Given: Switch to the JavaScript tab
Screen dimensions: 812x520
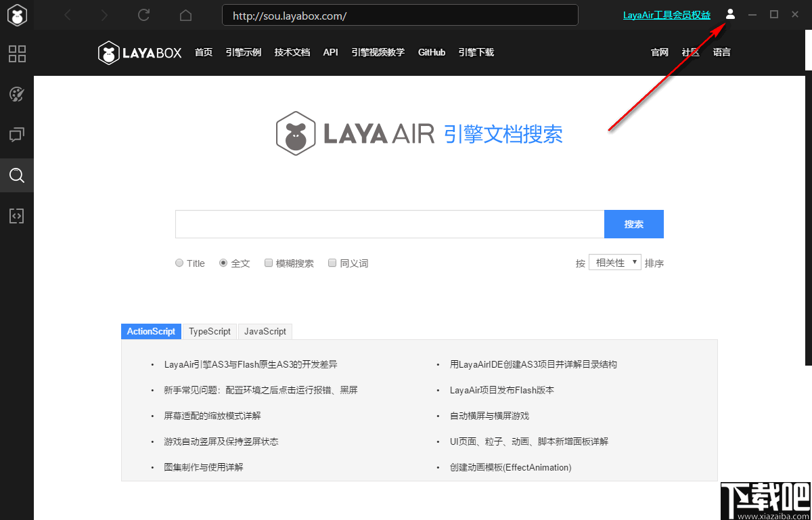Looking at the screenshot, I should (x=265, y=331).
